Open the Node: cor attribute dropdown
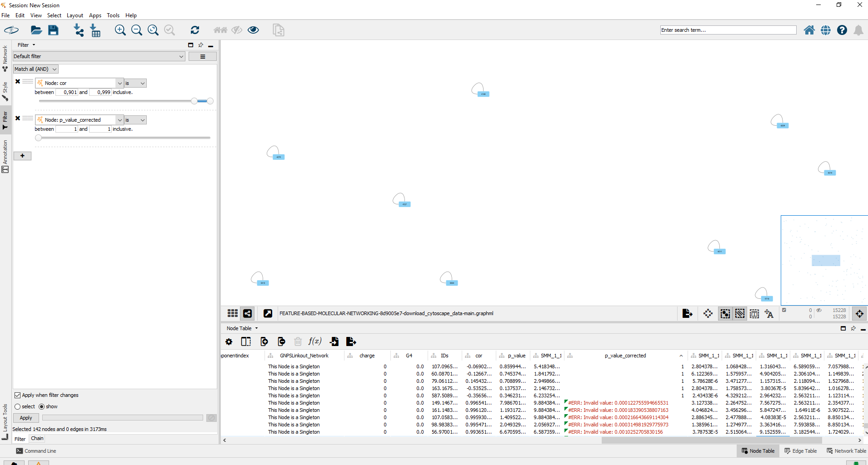The width and height of the screenshot is (868, 465). pos(119,83)
